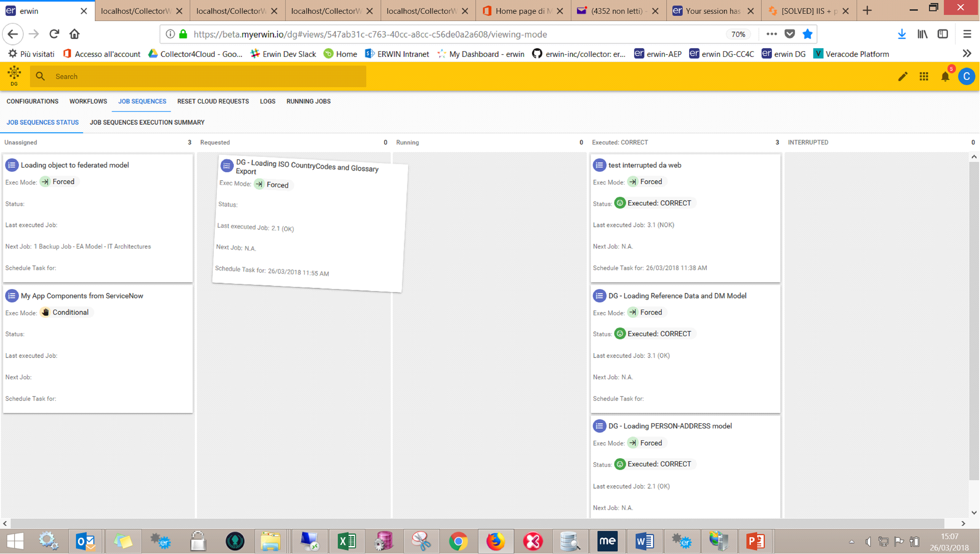This screenshot has width=980, height=554.
Task: Open the Running Jobs tab
Action: pos(308,101)
